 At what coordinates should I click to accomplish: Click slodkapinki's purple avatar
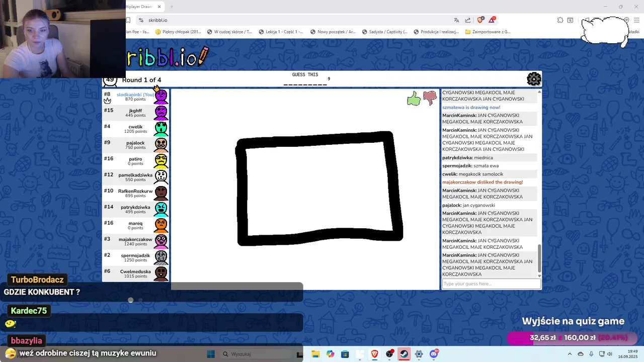pos(161,96)
